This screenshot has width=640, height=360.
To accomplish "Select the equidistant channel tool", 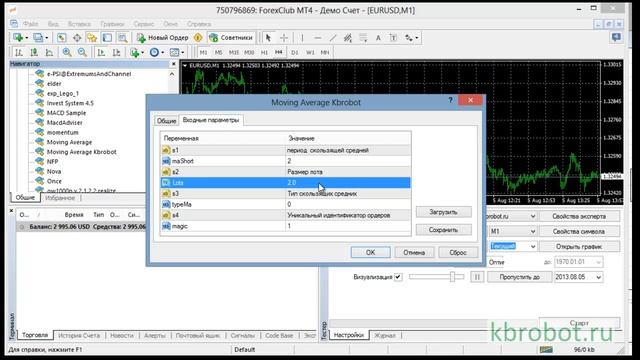I will point(348,38).
